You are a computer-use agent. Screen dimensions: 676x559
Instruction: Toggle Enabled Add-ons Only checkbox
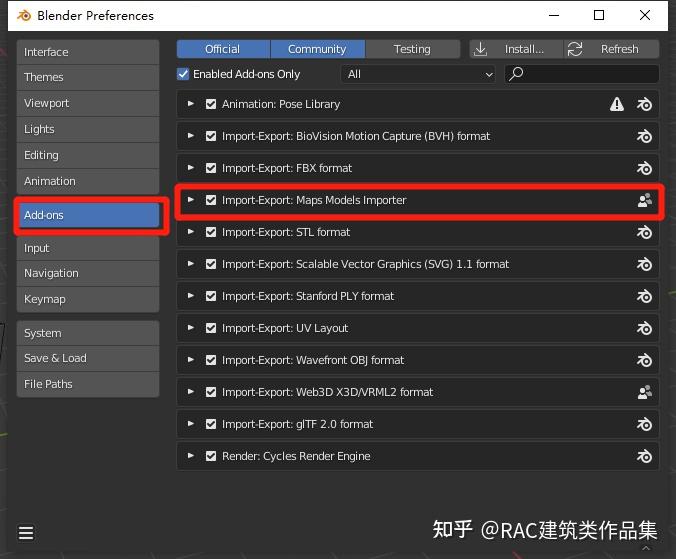[183, 74]
